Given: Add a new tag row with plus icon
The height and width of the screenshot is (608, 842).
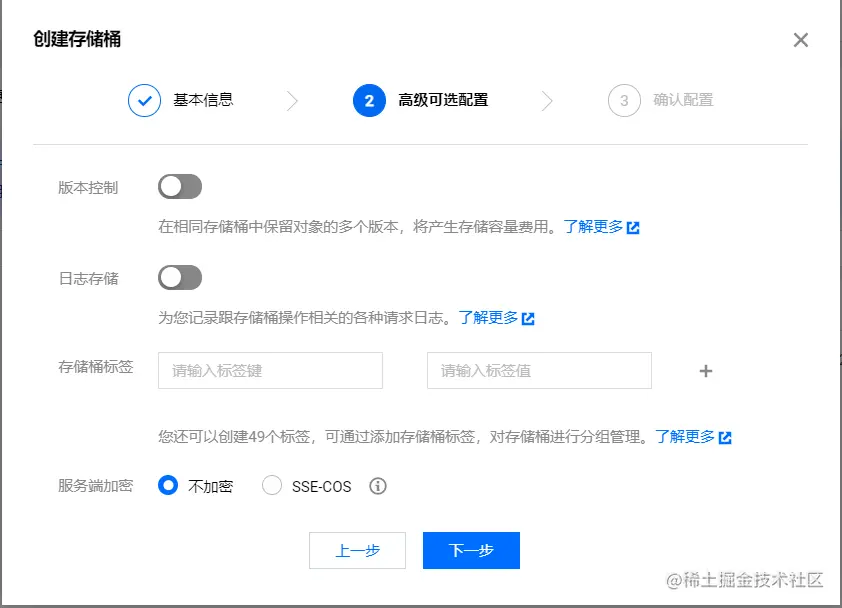Looking at the screenshot, I should 706,371.
